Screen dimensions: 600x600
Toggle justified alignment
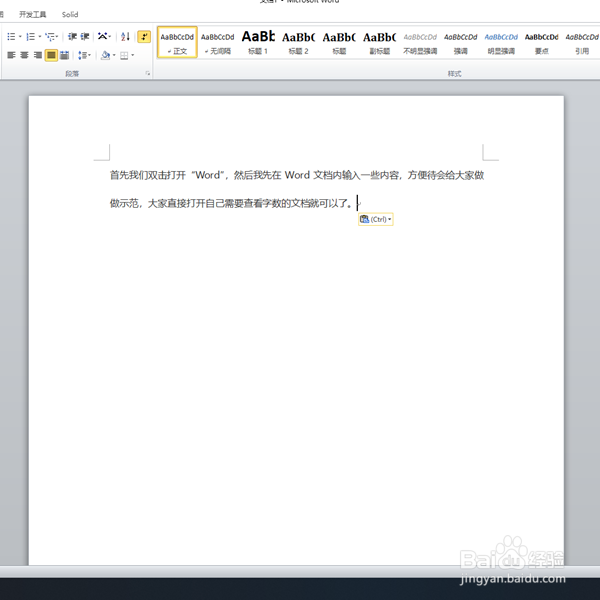51,55
